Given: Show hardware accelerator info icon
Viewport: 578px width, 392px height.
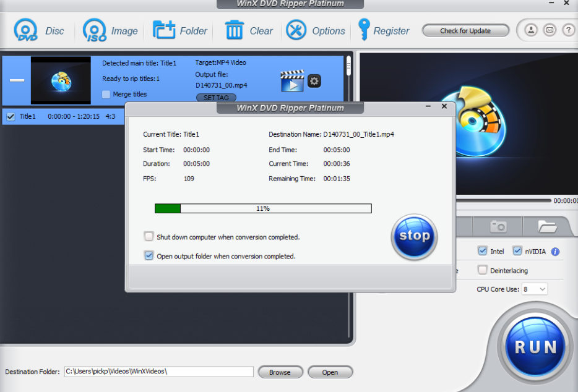Looking at the screenshot, I should tap(555, 252).
